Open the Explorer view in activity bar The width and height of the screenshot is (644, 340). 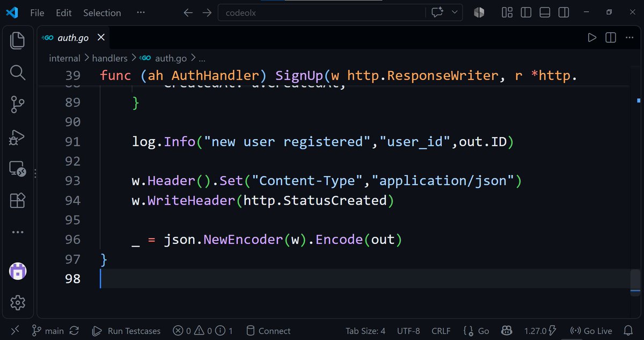(x=18, y=40)
